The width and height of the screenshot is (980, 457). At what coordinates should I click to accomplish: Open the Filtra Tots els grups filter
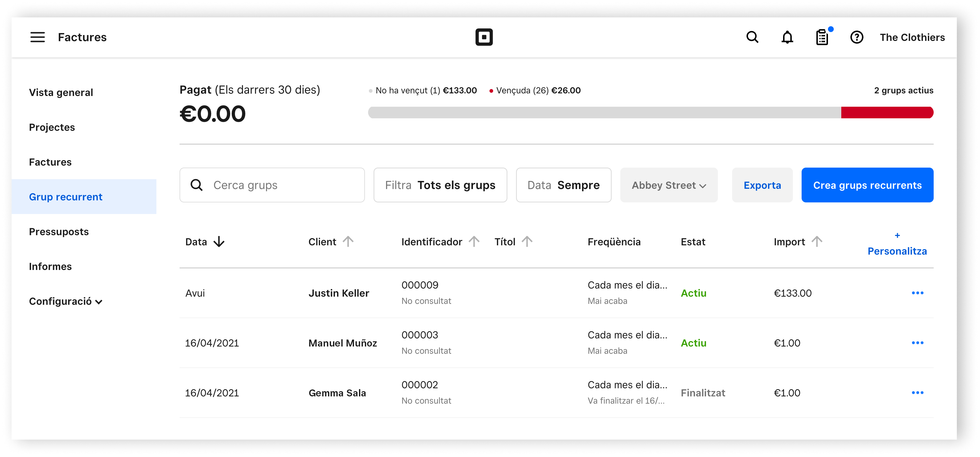(440, 186)
